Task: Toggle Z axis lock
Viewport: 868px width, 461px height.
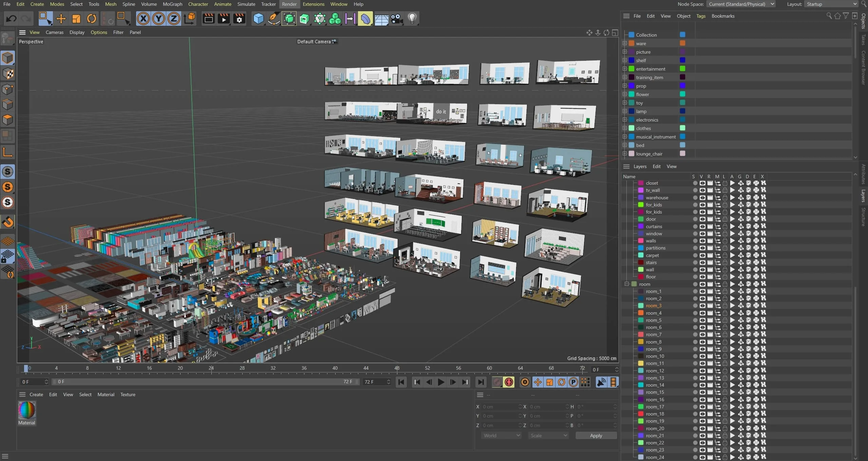Action: [x=174, y=18]
